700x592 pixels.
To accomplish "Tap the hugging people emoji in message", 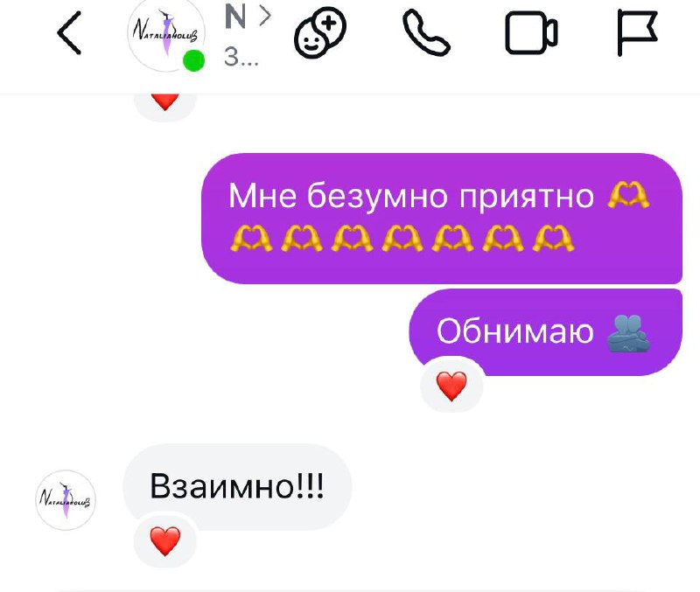I will (628, 333).
